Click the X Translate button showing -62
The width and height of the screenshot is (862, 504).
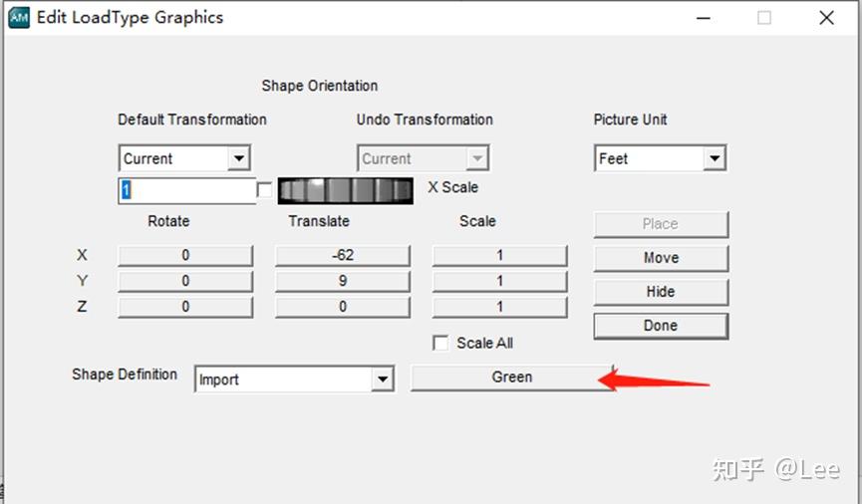343,255
